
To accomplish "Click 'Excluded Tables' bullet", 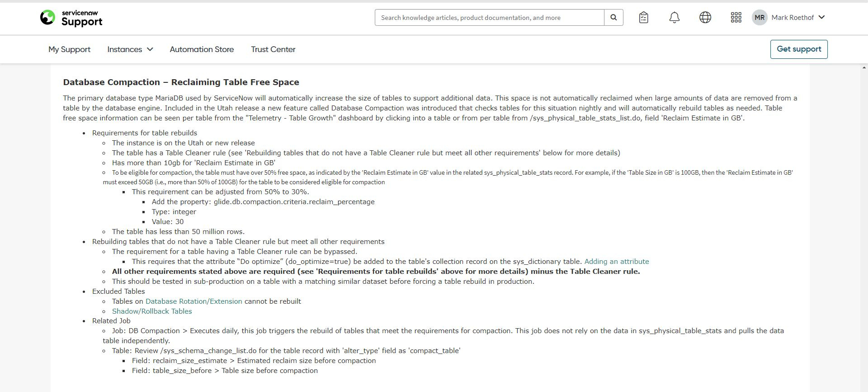I will (118, 292).
